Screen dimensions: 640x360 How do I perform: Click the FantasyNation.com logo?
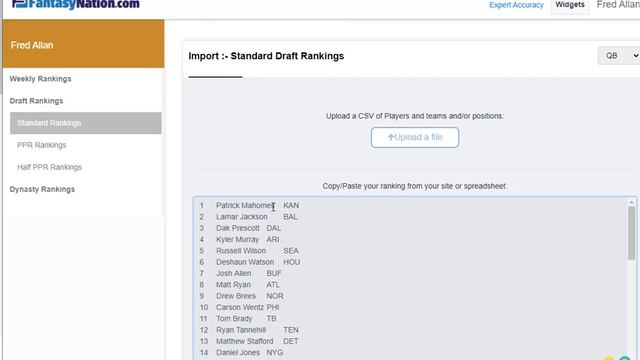[x=76, y=4]
